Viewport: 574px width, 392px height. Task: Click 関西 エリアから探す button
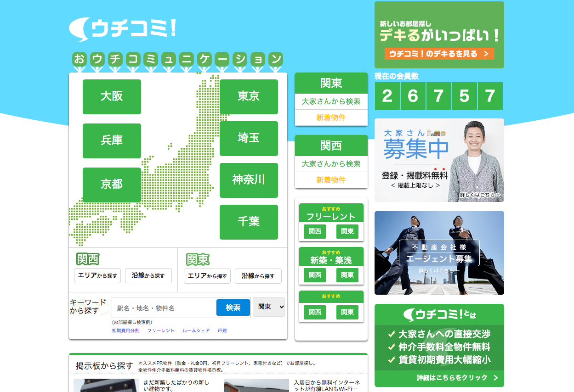(x=97, y=275)
